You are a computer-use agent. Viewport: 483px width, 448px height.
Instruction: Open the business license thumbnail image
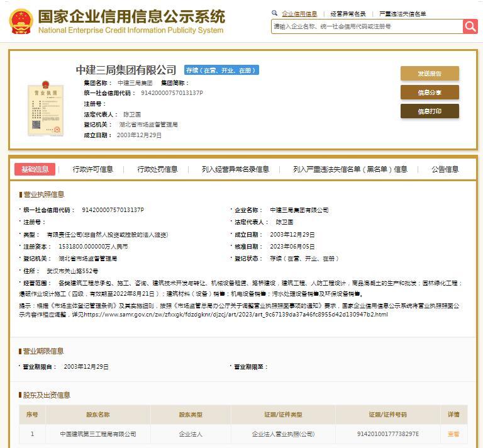pos(45,108)
